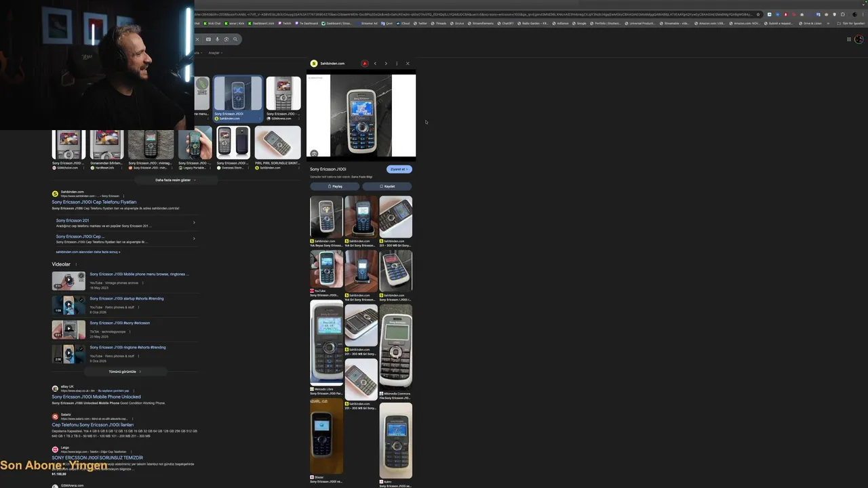Open the StreamElements bookmark

click(x=480, y=23)
